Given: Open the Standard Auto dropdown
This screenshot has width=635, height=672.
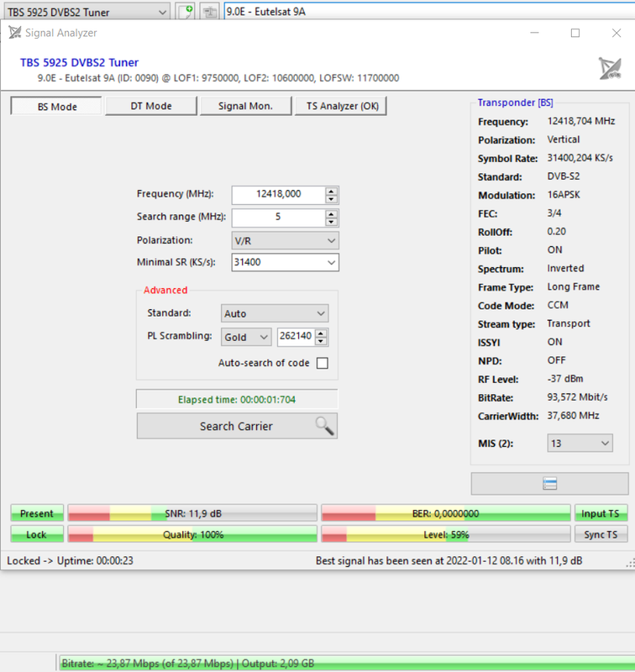Looking at the screenshot, I should (x=275, y=313).
